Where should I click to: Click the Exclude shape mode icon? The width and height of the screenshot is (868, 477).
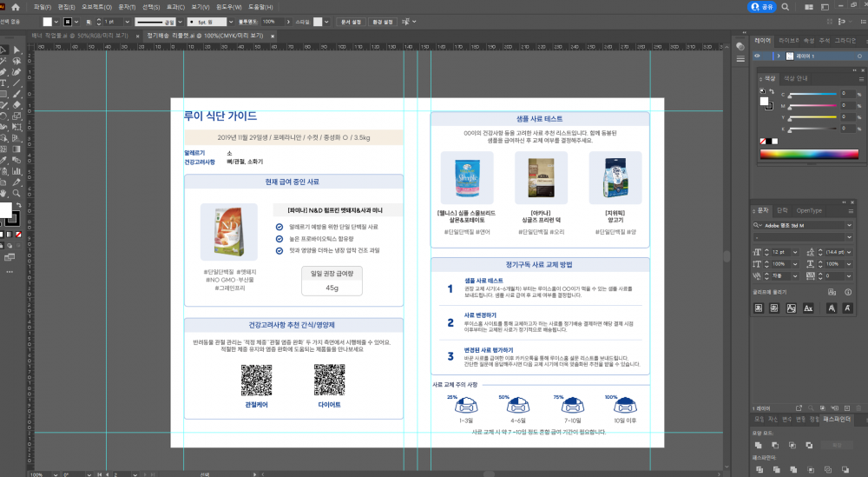[809, 445]
